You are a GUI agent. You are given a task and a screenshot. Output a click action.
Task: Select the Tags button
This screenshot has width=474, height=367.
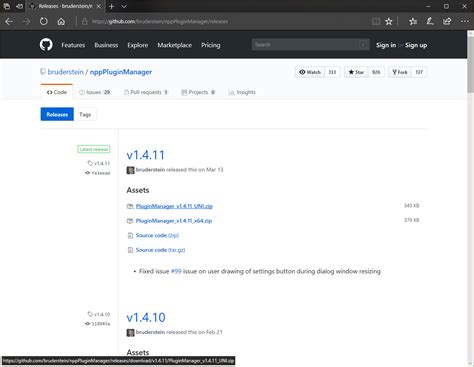(85, 114)
